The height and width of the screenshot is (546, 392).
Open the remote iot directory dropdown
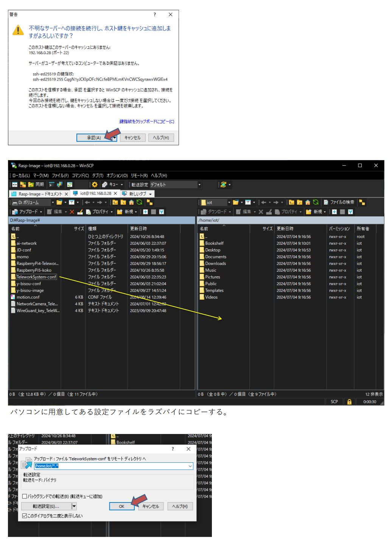tap(229, 202)
